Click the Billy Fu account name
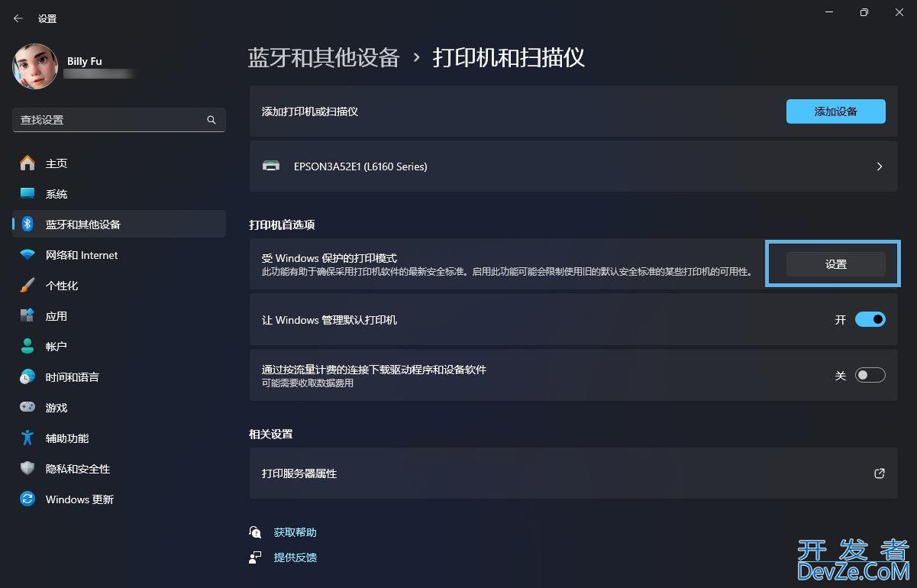 84,61
